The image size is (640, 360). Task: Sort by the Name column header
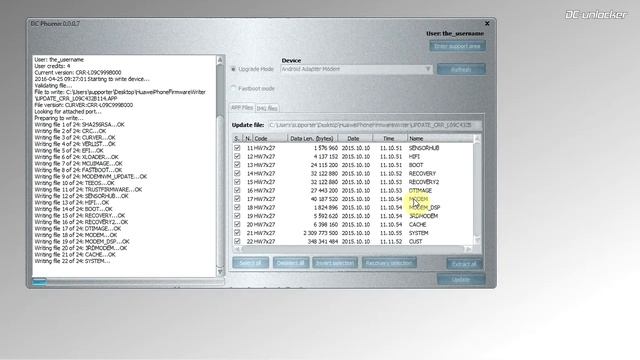point(440,139)
